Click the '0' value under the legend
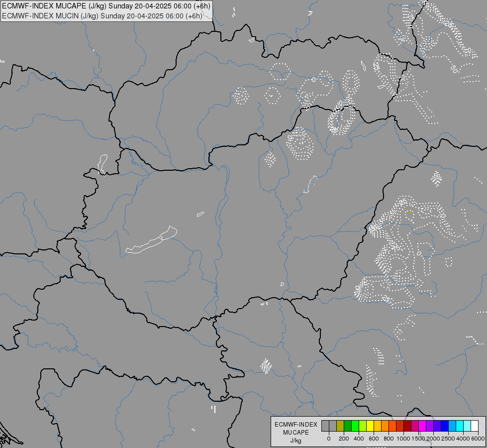 (329, 439)
